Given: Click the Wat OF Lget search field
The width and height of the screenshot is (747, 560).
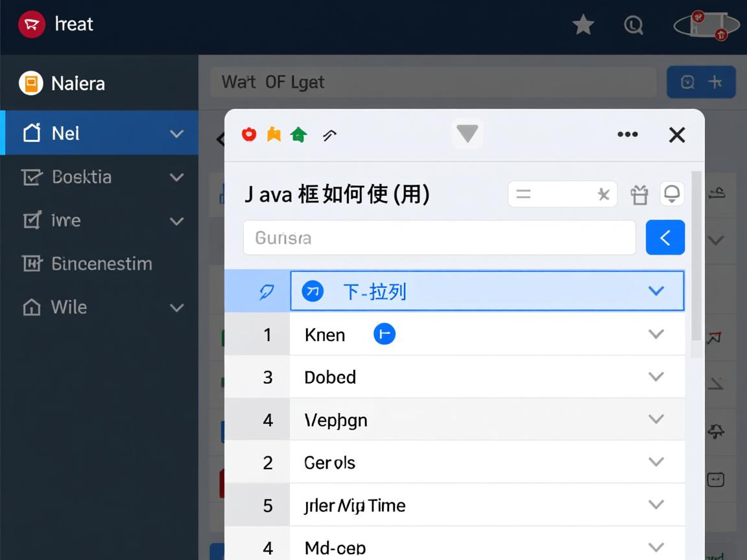Looking at the screenshot, I should pos(433,82).
